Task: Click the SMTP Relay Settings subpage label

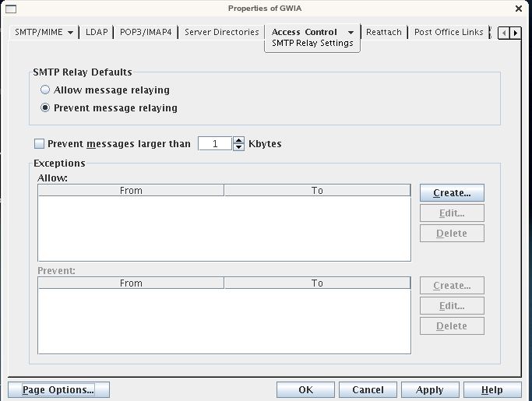Action: (x=312, y=43)
